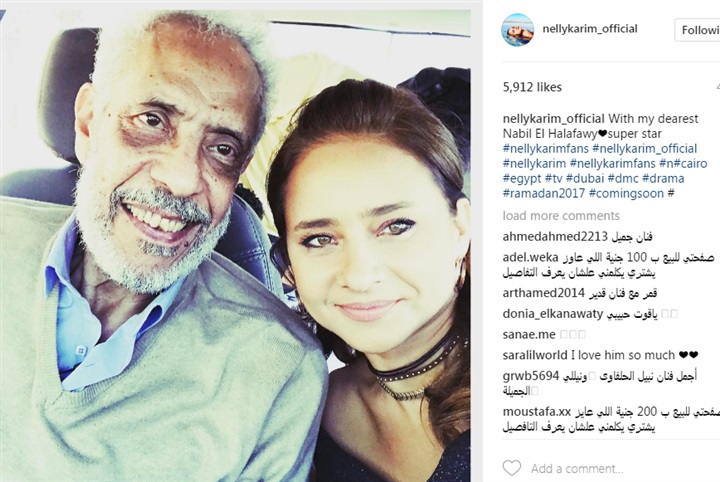Viewport: 720px width, 482px height.
Task: Visit commenter ahmedahmed2213 profile
Action: 555,237
